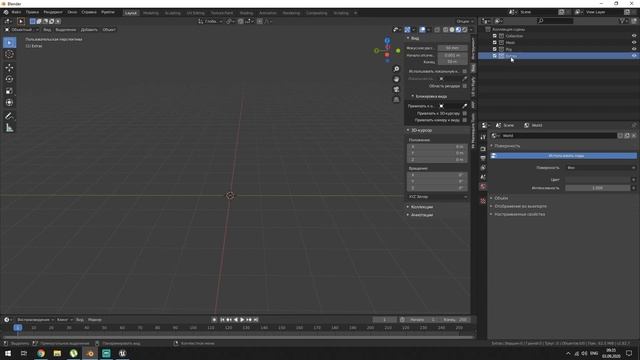Enable Use Local Camera checkbox
Viewport: 640px width, 360px height.
click(x=464, y=71)
